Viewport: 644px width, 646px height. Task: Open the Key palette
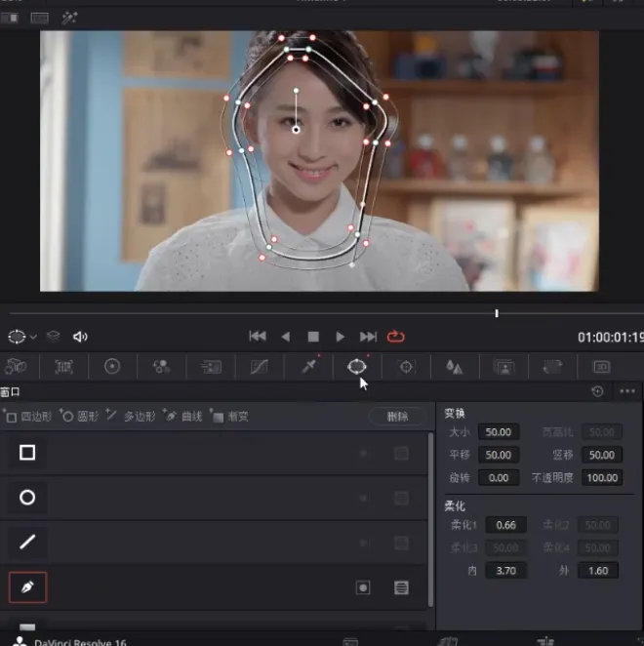504,367
